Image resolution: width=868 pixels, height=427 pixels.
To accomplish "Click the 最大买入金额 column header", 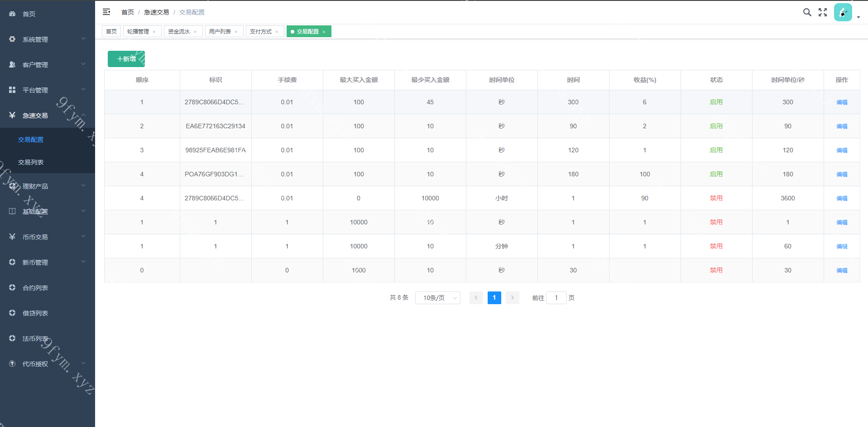I will tap(359, 80).
